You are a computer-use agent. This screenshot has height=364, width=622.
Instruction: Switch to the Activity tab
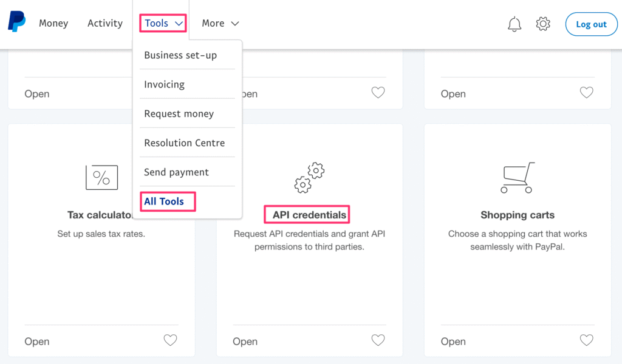[105, 24]
